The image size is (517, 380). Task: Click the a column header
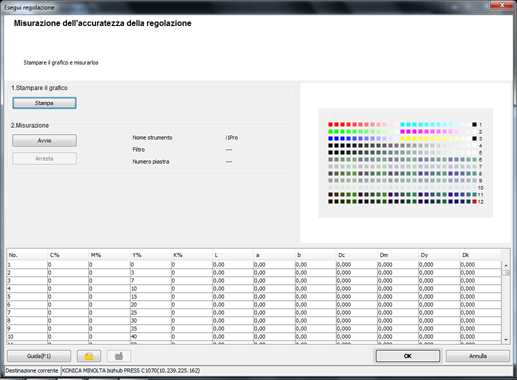[274, 255]
